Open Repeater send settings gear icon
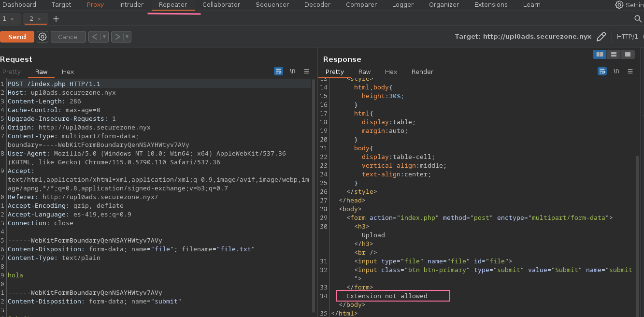The width and height of the screenshot is (644, 317). point(43,37)
